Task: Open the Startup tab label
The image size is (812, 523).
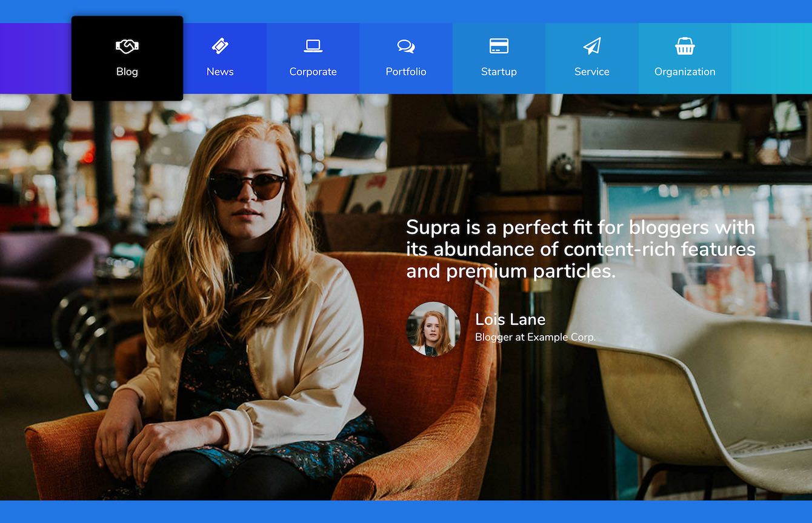Action: 499,72
